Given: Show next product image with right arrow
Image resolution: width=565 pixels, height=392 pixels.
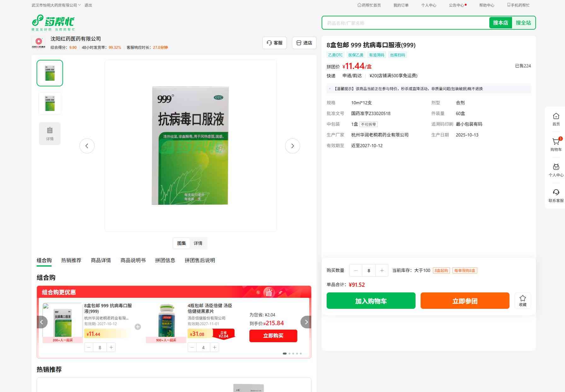Looking at the screenshot, I should (x=292, y=146).
